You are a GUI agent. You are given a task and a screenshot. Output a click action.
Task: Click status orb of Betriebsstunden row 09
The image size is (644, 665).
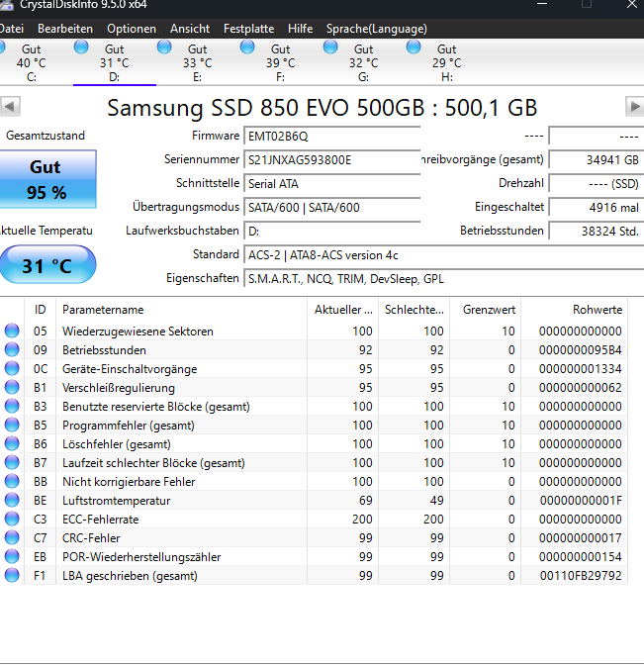[12, 349]
